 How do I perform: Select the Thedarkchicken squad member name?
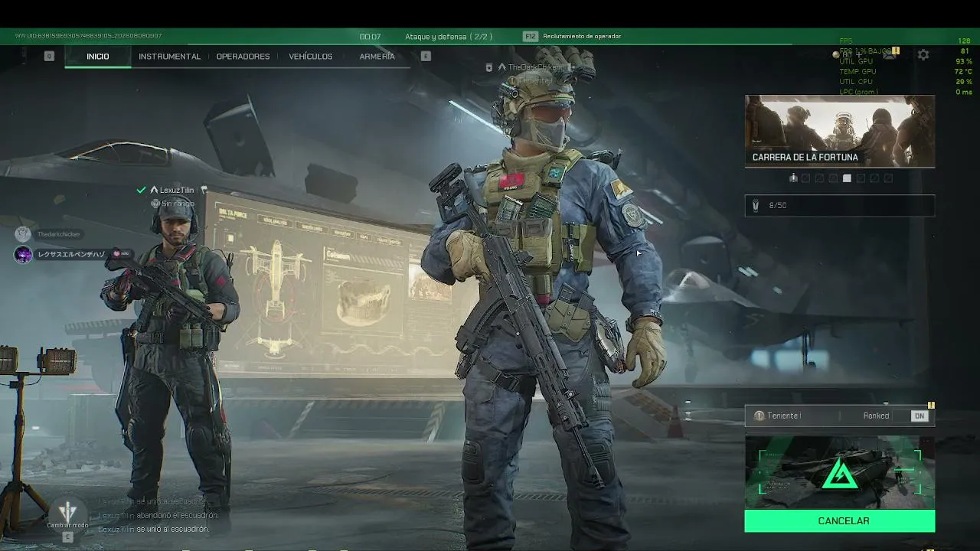pos(59,234)
